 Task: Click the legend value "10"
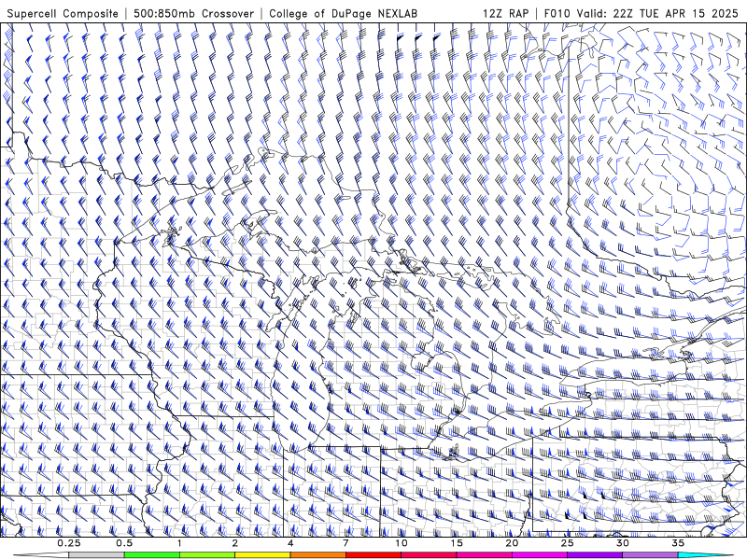click(x=402, y=543)
